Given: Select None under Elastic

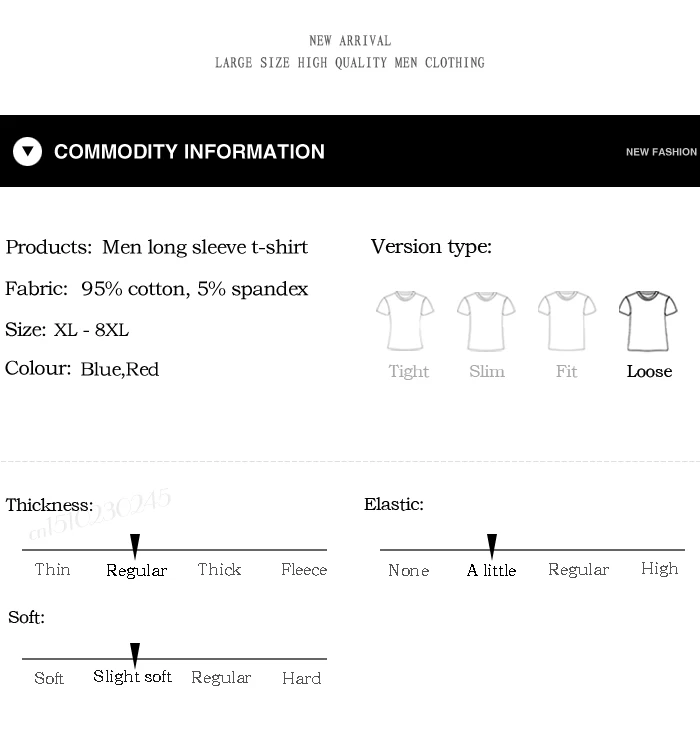Looking at the screenshot, I should click(409, 570).
